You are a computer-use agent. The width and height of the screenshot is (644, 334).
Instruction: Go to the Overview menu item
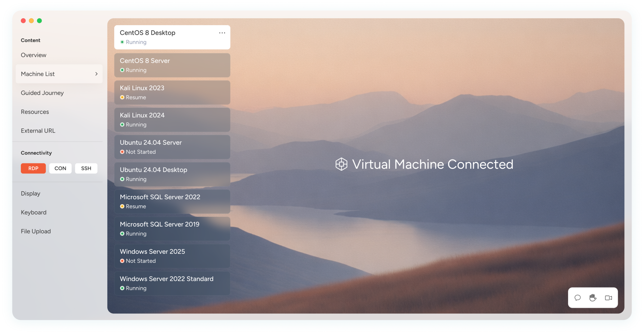pos(33,55)
